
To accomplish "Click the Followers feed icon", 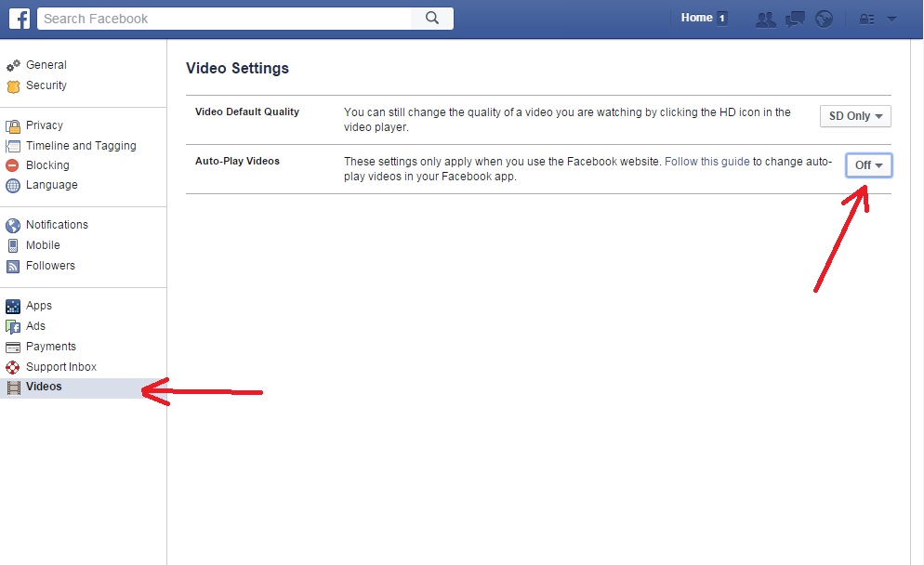I will coord(12,267).
